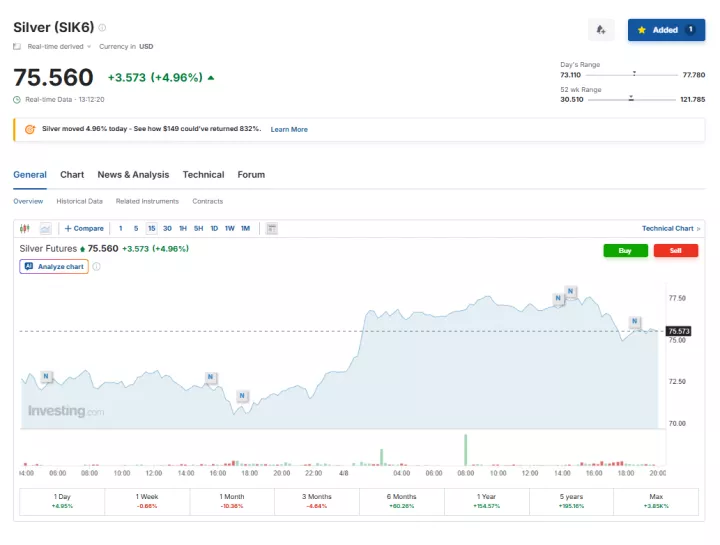This screenshot has height=545, width=720.
Task: Select the 1H chart interval
Action: [183, 228]
